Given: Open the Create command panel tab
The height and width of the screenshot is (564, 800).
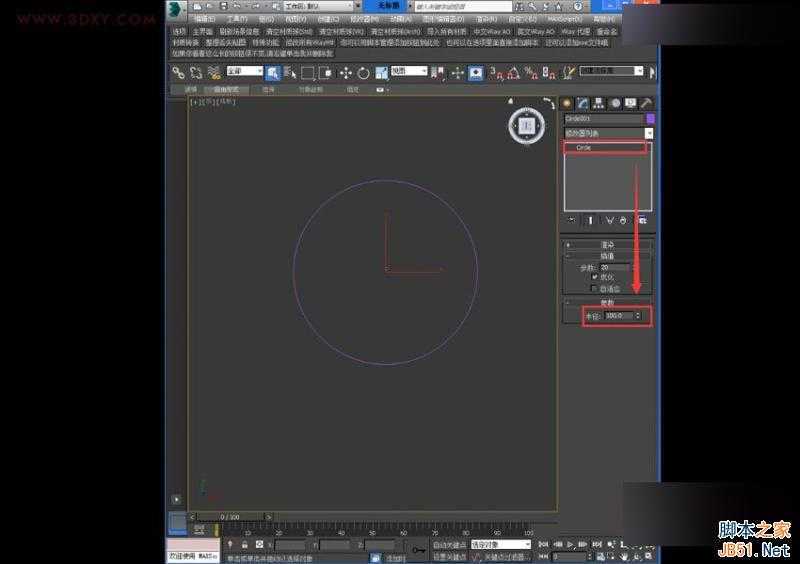Looking at the screenshot, I should (567, 104).
